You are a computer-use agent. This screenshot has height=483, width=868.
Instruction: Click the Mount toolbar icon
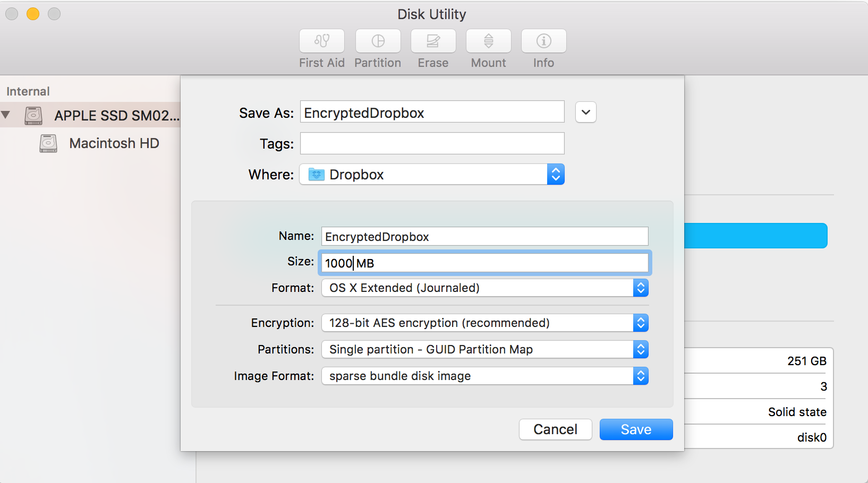point(489,41)
